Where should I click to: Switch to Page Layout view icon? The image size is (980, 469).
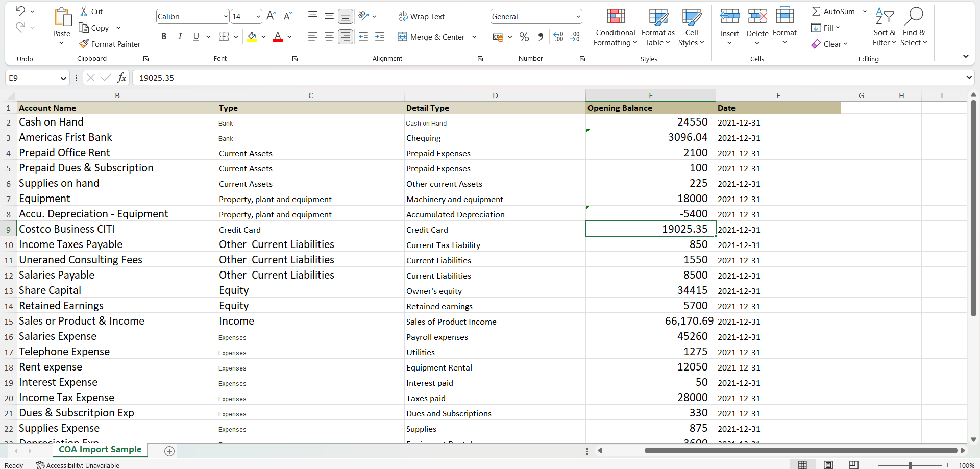point(828,465)
